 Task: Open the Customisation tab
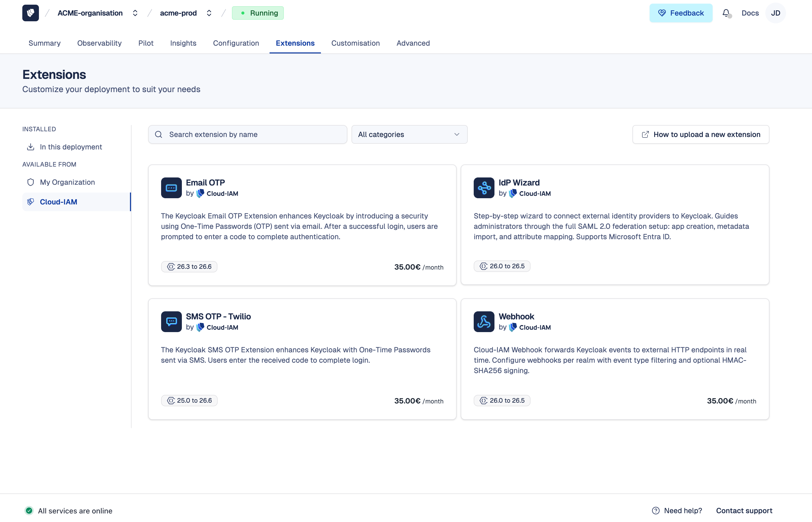click(355, 43)
